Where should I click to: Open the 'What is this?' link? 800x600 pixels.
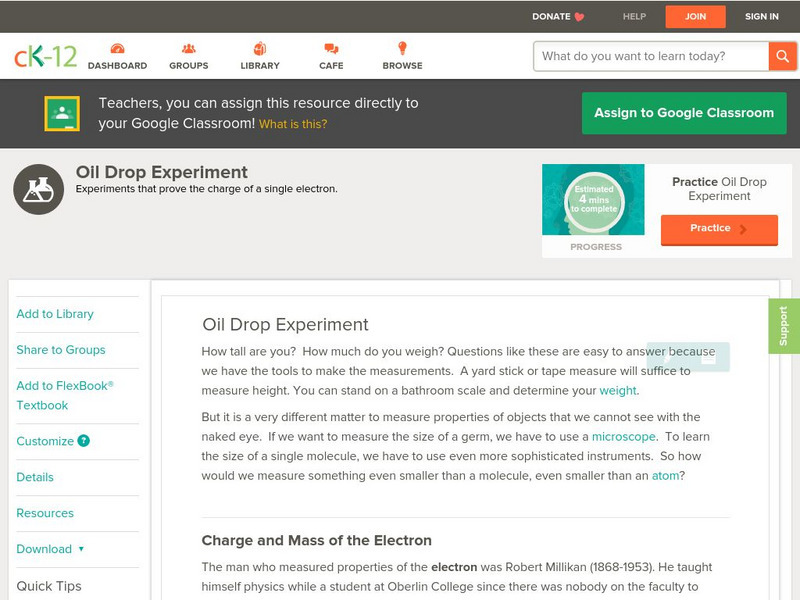tap(293, 125)
